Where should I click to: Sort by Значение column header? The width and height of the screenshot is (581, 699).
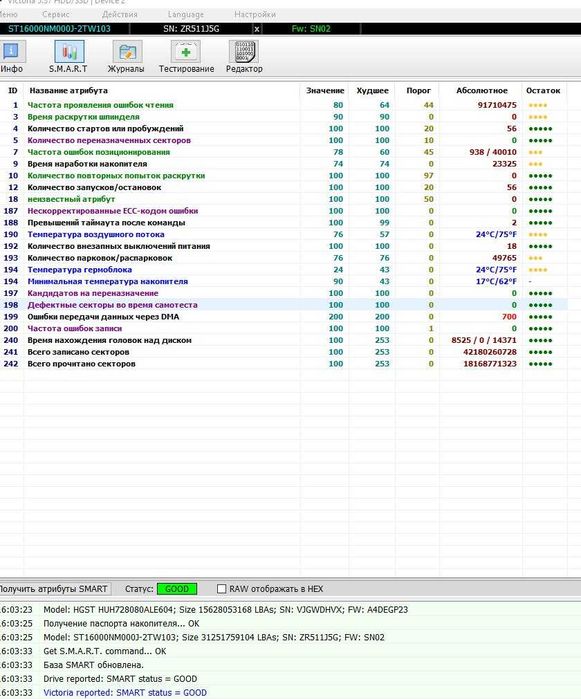(325, 90)
